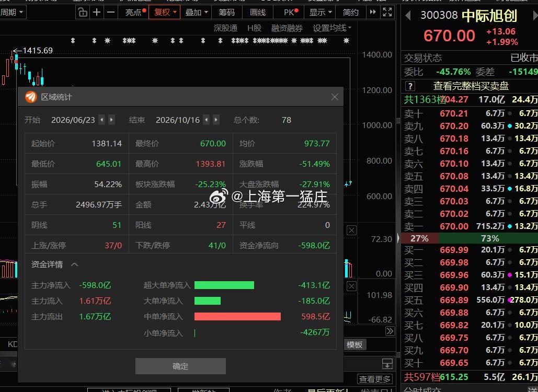This screenshot has height=392, width=538.
Task: Close the upper indicator panel X icon
Action: click(351, 230)
